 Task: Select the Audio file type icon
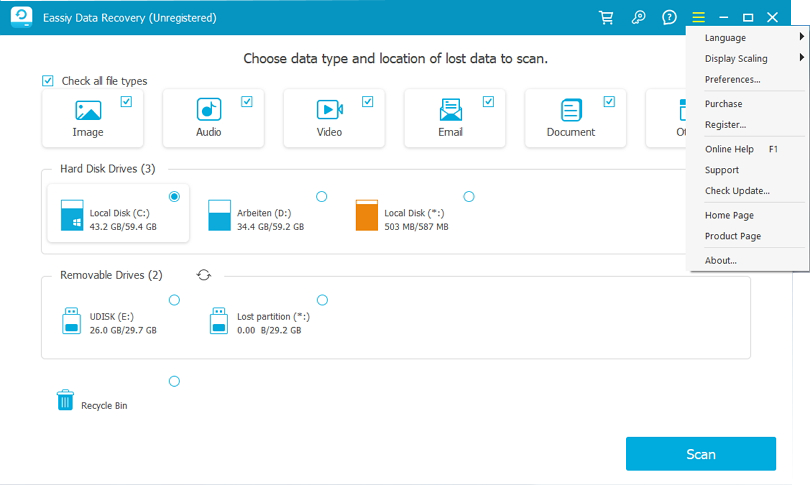coord(209,109)
